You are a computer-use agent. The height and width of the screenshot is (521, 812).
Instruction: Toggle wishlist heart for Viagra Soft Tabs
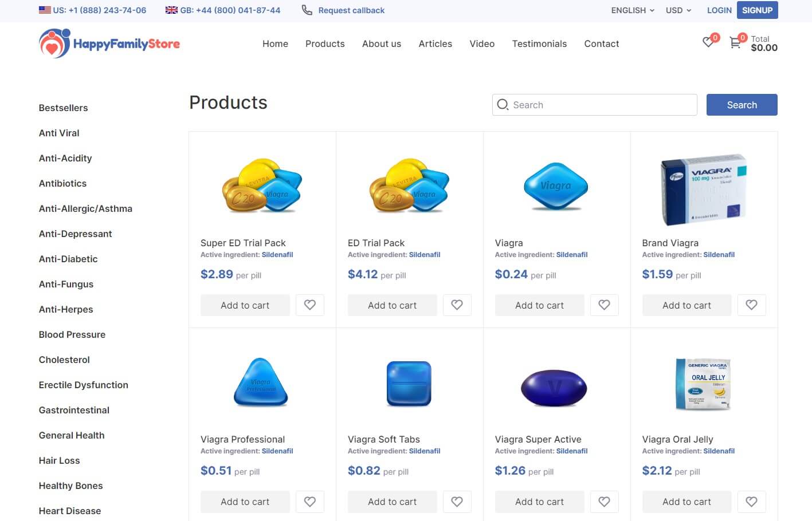(457, 502)
